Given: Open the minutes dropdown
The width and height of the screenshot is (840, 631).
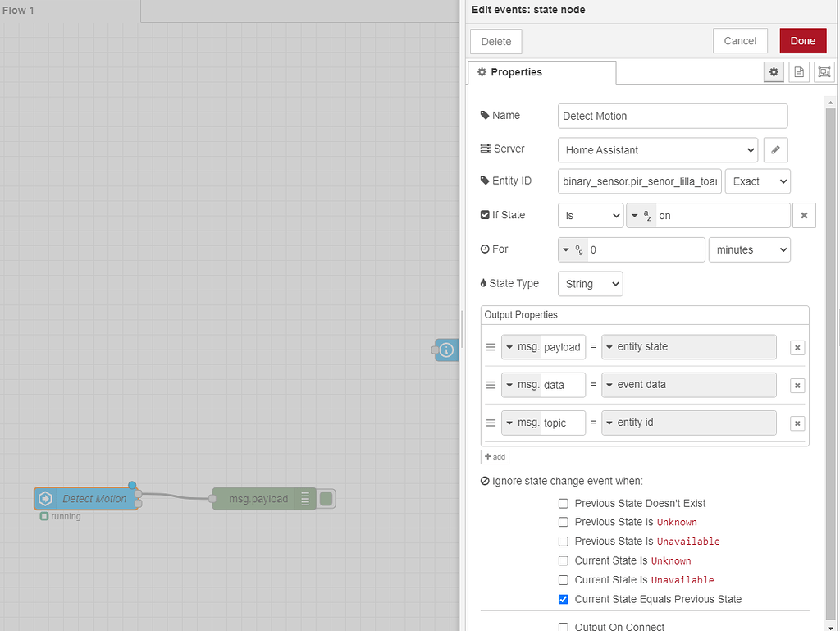Looking at the screenshot, I should [x=749, y=249].
